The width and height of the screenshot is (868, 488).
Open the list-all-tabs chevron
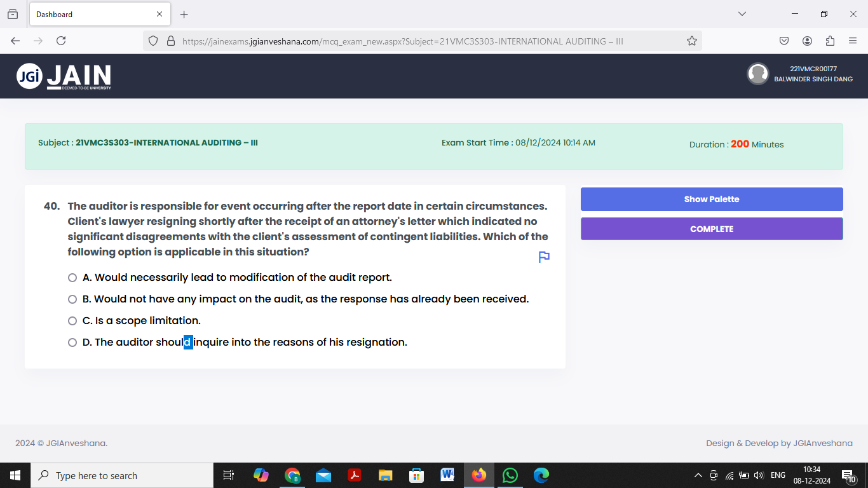pyautogui.click(x=742, y=13)
